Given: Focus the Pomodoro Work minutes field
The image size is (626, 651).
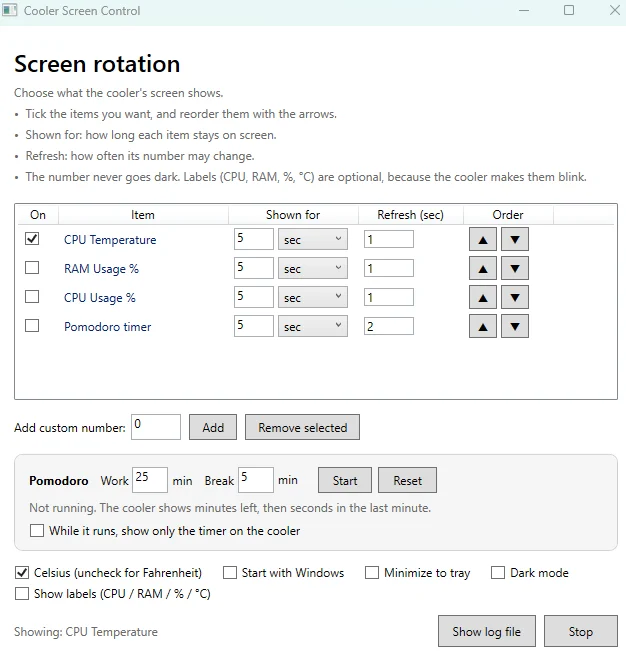Looking at the screenshot, I should [x=150, y=480].
